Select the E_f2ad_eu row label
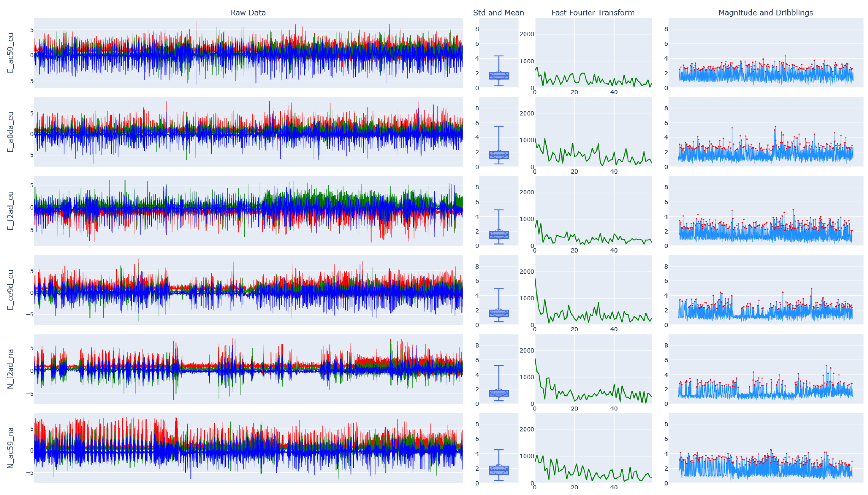The height and width of the screenshot is (495, 868). pyautogui.click(x=11, y=211)
